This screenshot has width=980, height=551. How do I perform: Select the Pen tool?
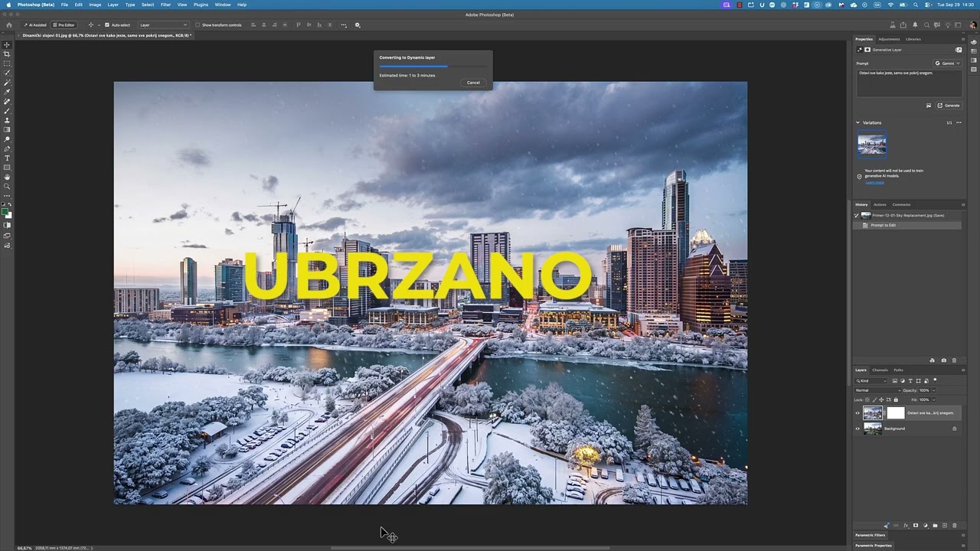(7, 148)
